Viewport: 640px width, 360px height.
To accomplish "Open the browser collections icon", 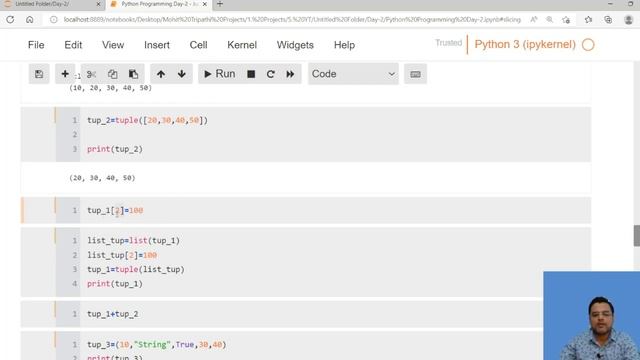I will (x=608, y=20).
